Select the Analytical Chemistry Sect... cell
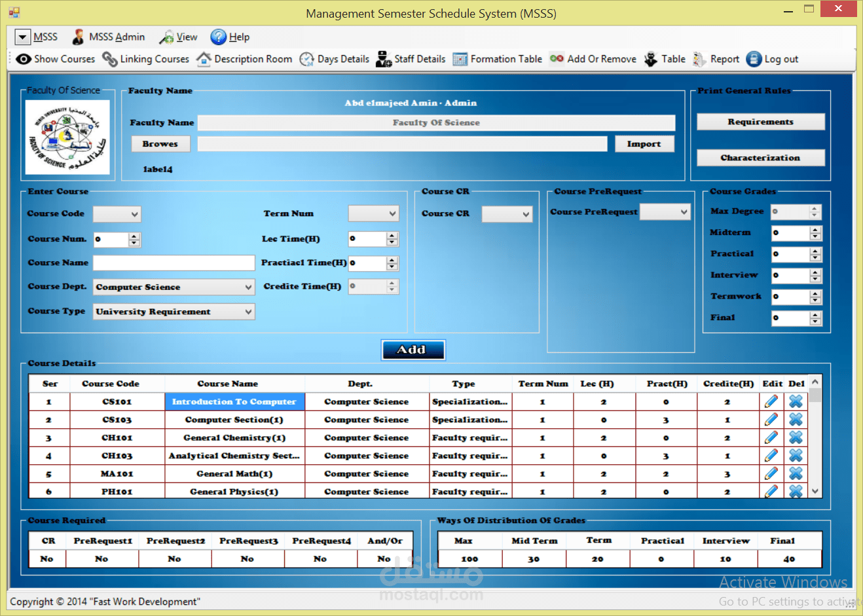Screen dimensions: 863x616 pyautogui.click(x=234, y=456)
